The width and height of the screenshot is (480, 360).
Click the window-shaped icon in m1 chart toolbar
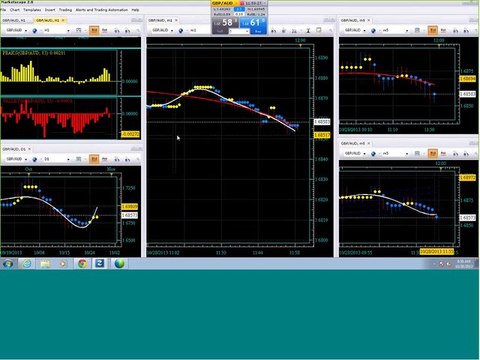click(319, 30)
